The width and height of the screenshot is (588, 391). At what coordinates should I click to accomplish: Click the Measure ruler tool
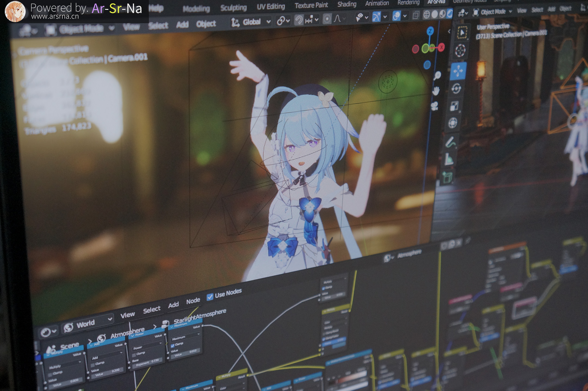(449, 159)
